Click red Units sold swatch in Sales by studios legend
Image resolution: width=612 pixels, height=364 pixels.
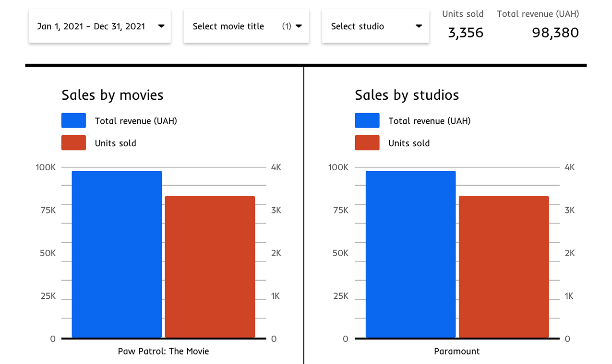pyautogui.click(x=367, y=143)
